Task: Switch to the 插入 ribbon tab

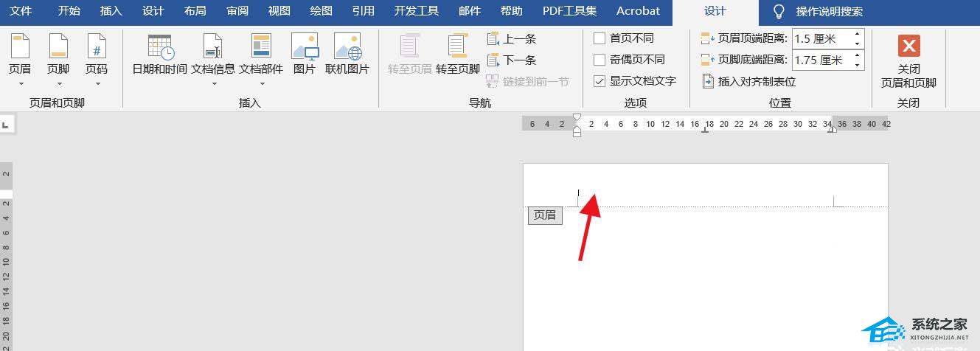Action: coord(111,11)
